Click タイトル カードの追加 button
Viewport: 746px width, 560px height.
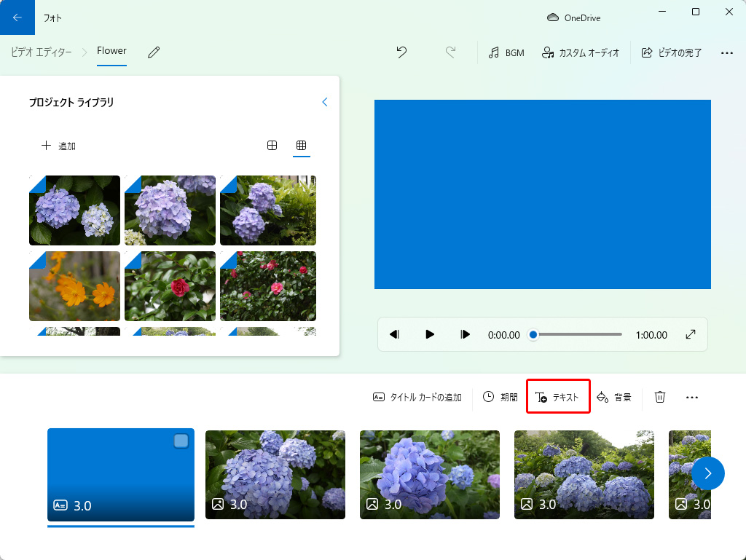point(417,397)
